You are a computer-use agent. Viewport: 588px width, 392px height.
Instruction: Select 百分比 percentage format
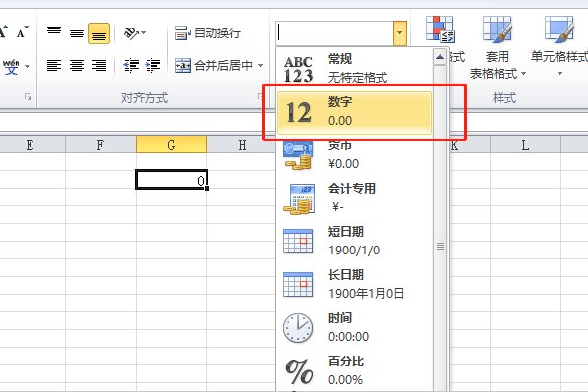[354, 370]
